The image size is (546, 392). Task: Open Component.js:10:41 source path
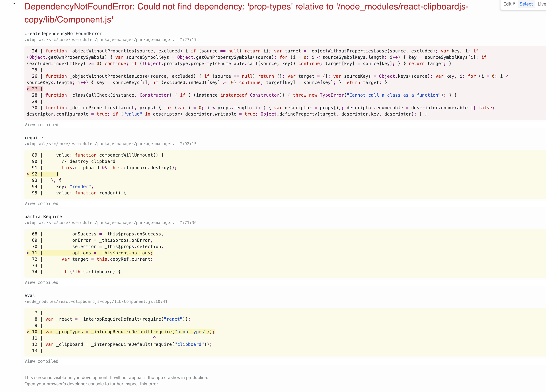[96, 301]
